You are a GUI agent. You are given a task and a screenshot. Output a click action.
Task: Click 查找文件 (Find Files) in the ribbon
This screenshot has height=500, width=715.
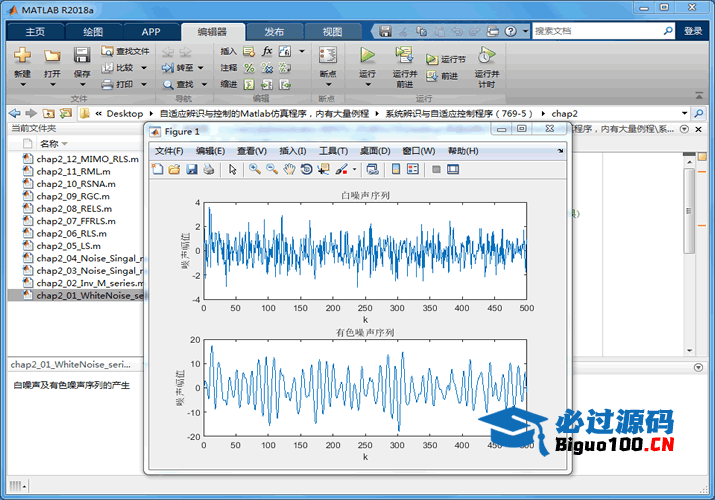pyautogui.click(x=126, y=51)
